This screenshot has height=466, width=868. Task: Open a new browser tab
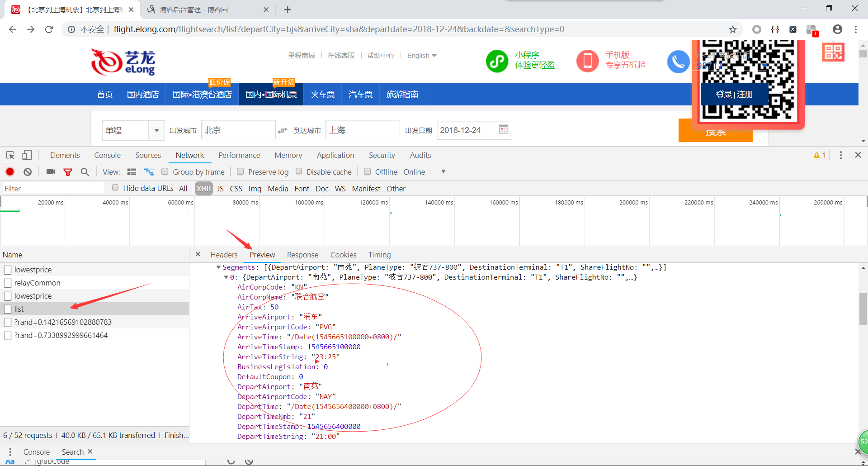tap(288, 10)
